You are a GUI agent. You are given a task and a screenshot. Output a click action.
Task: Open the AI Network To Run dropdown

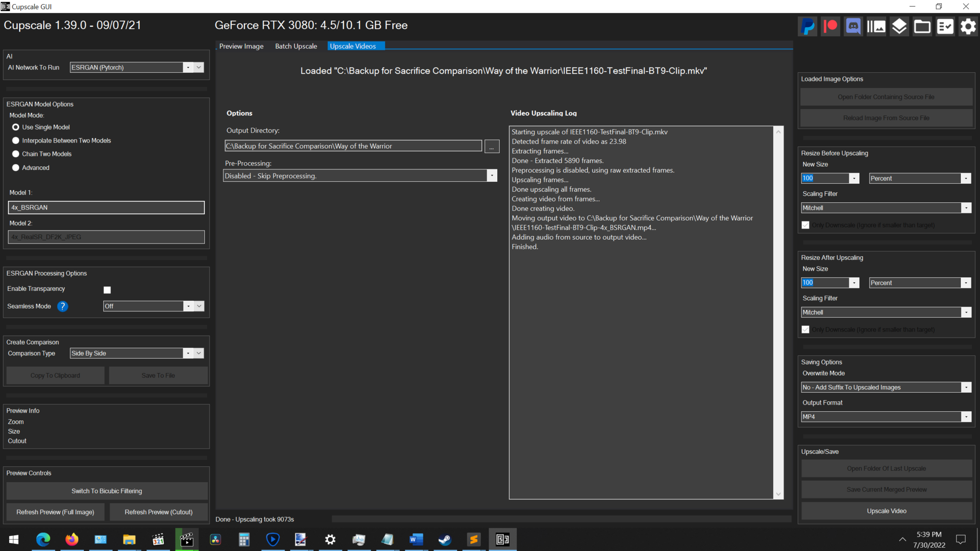click(137, 67)
